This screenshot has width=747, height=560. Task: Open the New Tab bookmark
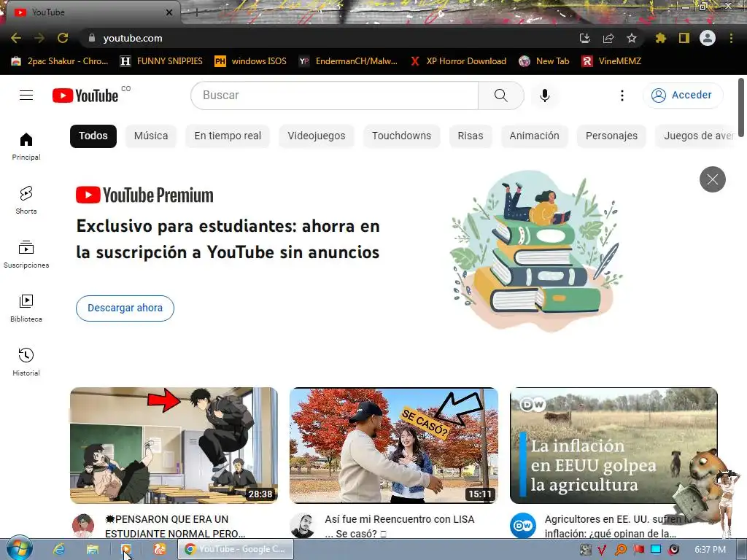[x=544, y=61]
